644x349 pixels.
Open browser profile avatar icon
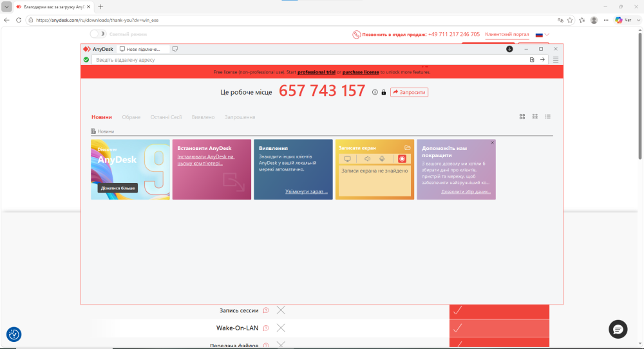point(594,20)
